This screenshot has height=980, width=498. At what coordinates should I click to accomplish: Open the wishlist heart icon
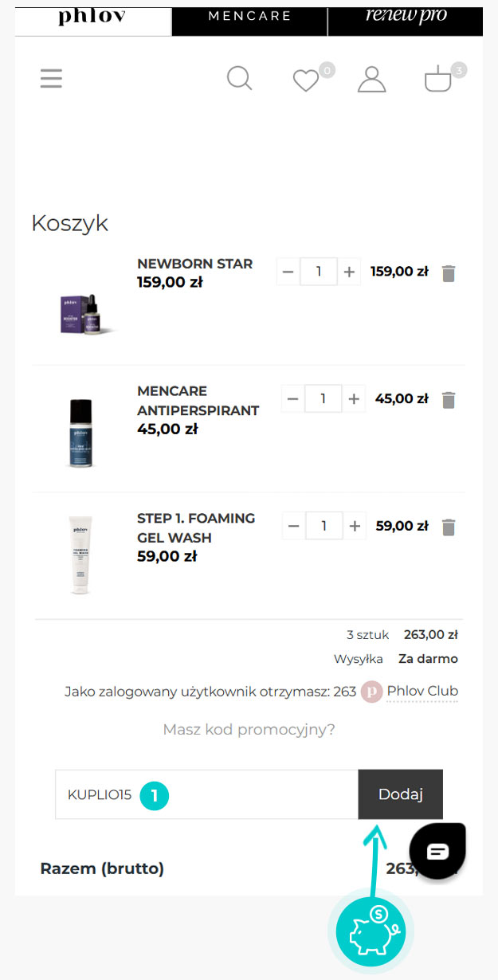tap(305, 80)
